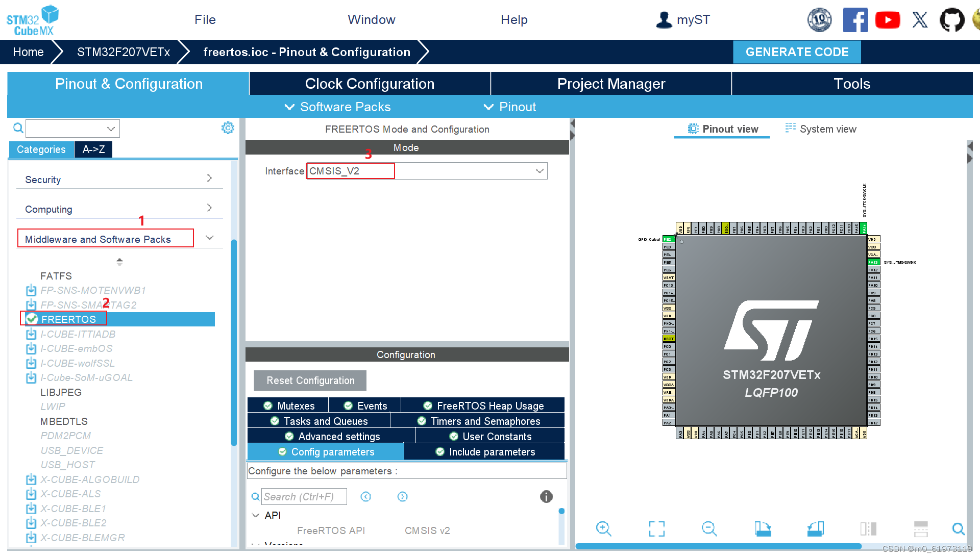Rotate the chip counterclockwise
Image resolution: width=980 pixels, height=558 pixels.
point(815,529)
